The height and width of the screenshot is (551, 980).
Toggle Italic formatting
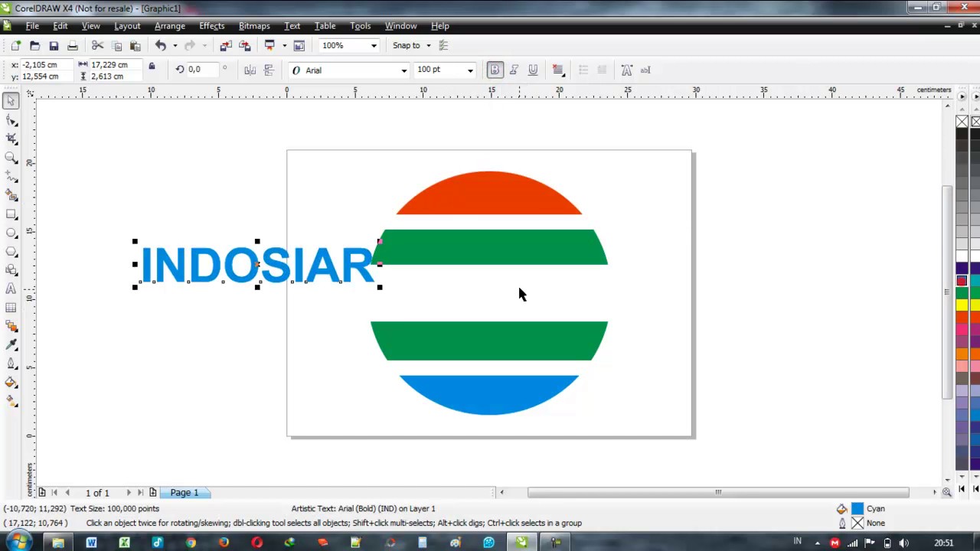514,70
